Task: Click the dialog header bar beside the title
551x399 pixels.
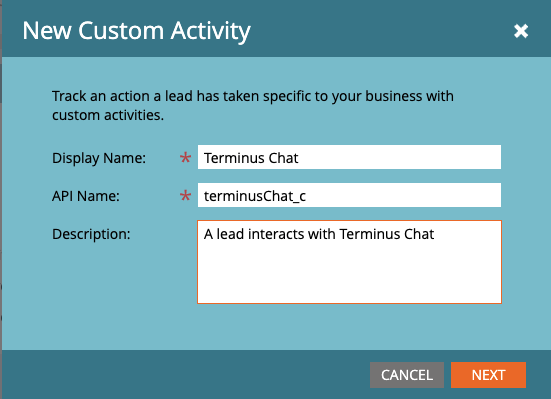Action: [380, 31]
